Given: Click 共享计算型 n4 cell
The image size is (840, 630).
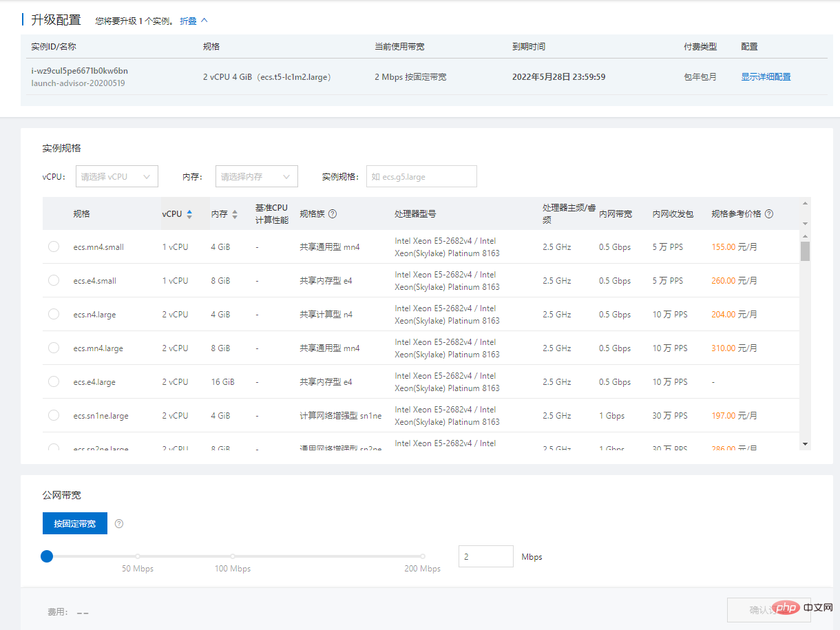Looking at the screenshot, I should [x=326, y=314].
